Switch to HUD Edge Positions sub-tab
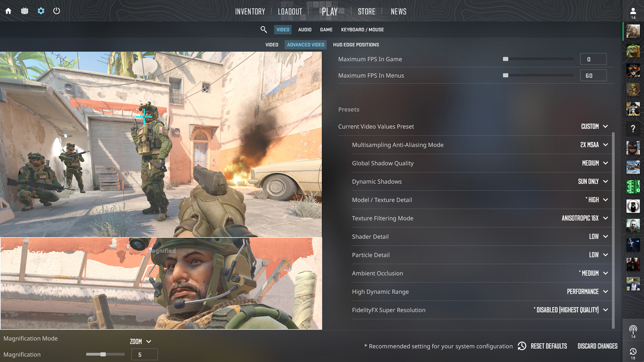This screenshot has height=362, width=644. tap(356, 45)
